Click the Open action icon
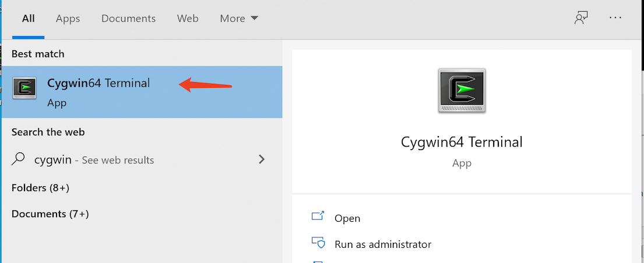Image resolution: width=644 pixels, height=263 pixels. click(318, 216)
